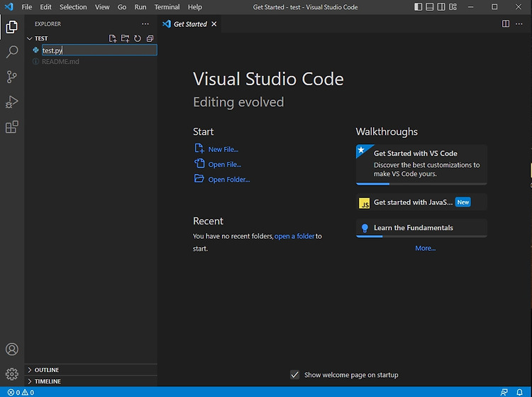The image size is (532, 397).
Task: Click the New File icon in TEST header
Action: 113,38
